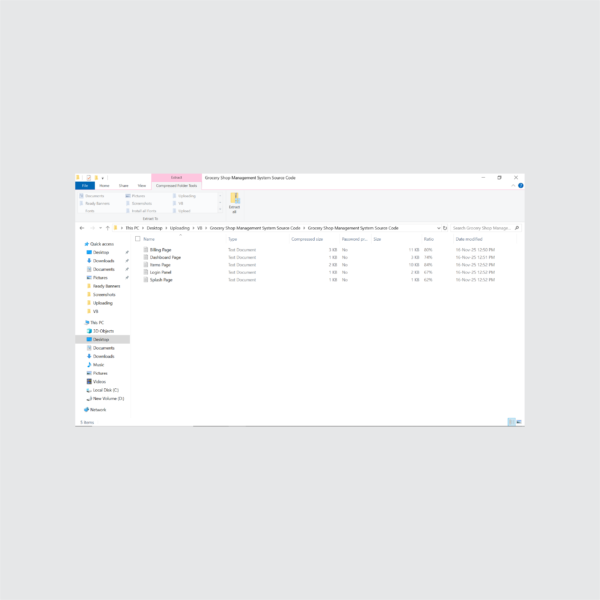Open Help with the blue question mark icon
The width and height of the screenshot is (600, 600).
click(521, 186)
